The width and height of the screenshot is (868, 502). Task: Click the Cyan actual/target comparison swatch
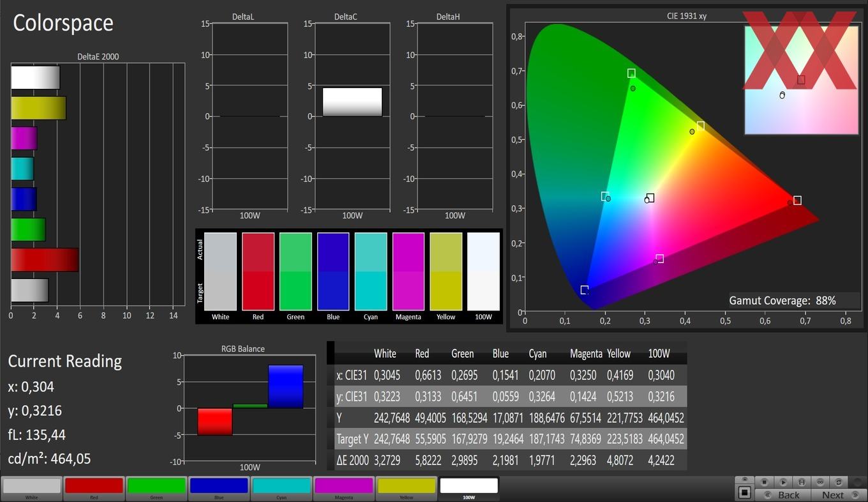[x=371, y=271]
